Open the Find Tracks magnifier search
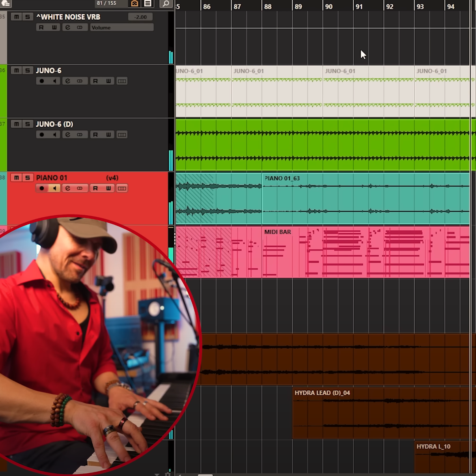The height and width of the screenshot is (476, 476). (x=166, y=4)
